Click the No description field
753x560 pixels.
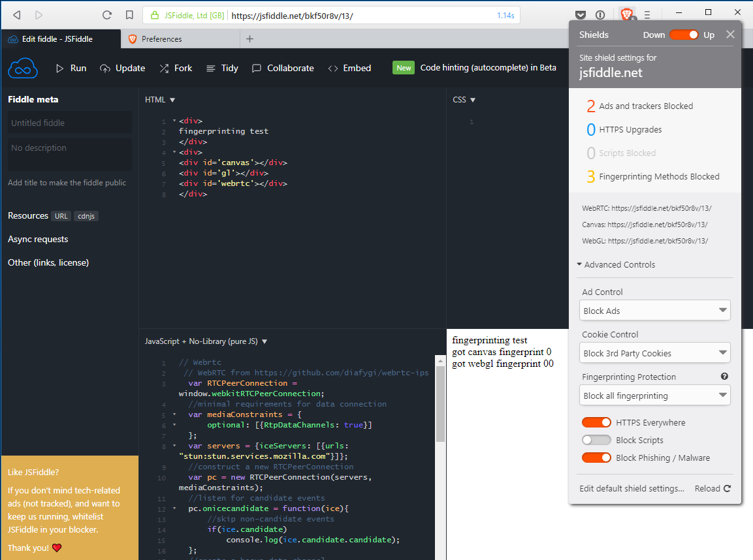coord(69,154)
